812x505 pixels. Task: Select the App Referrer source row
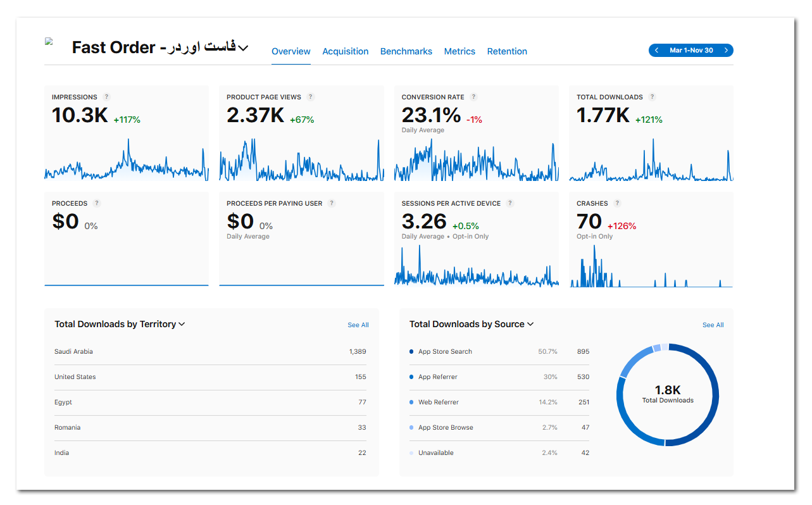pos(499,377)
